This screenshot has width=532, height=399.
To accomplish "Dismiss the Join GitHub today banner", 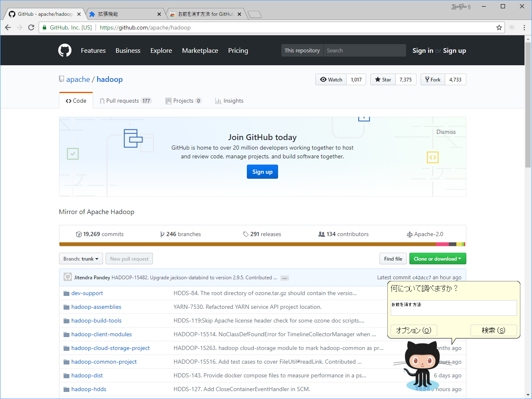I will coord(446,132).
